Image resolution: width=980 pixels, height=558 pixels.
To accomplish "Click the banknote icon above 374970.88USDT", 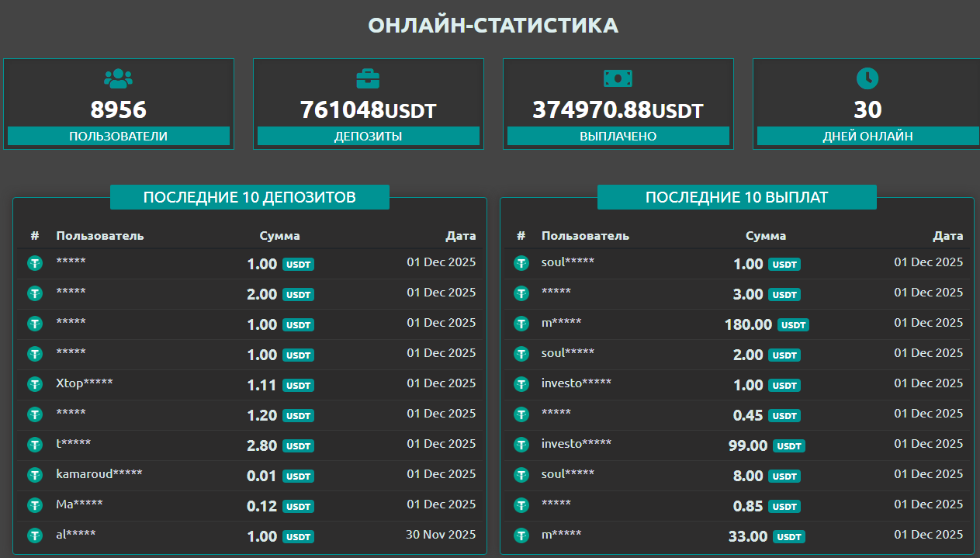I will 617,78.
